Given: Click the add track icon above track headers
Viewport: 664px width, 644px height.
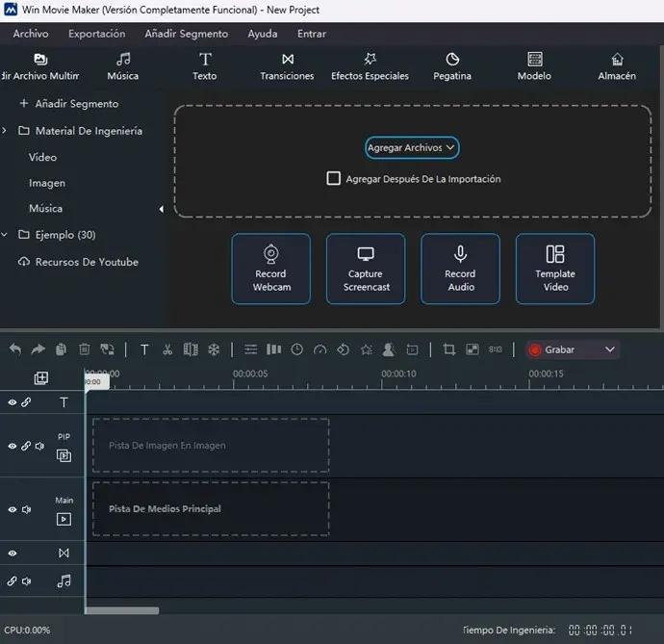Looking at the screenshot, I should click(41, 378).
